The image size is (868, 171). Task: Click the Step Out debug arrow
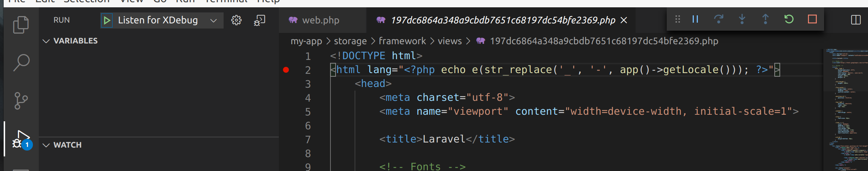click(766, 19)
